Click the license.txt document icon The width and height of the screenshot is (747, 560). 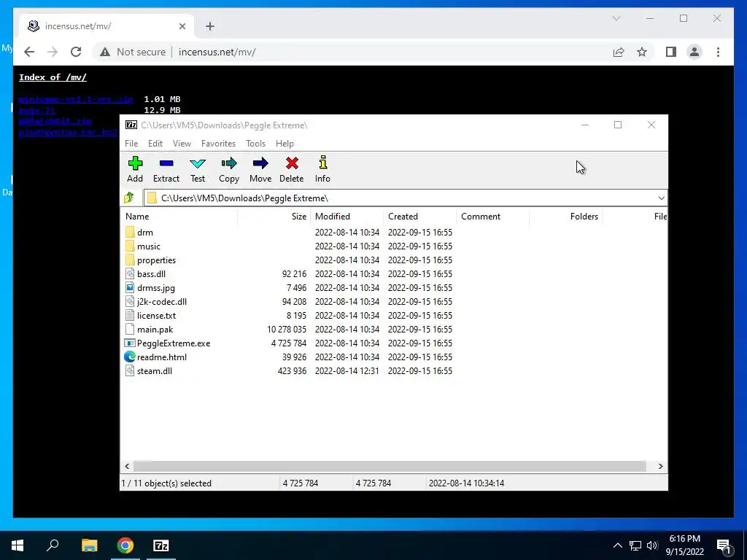click(130, 315)
